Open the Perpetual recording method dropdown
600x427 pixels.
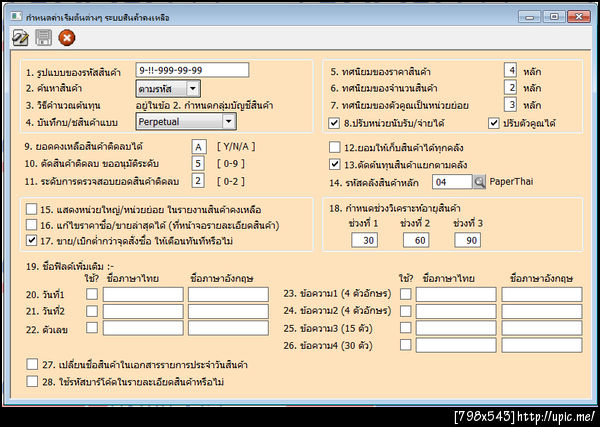point(186,122)
